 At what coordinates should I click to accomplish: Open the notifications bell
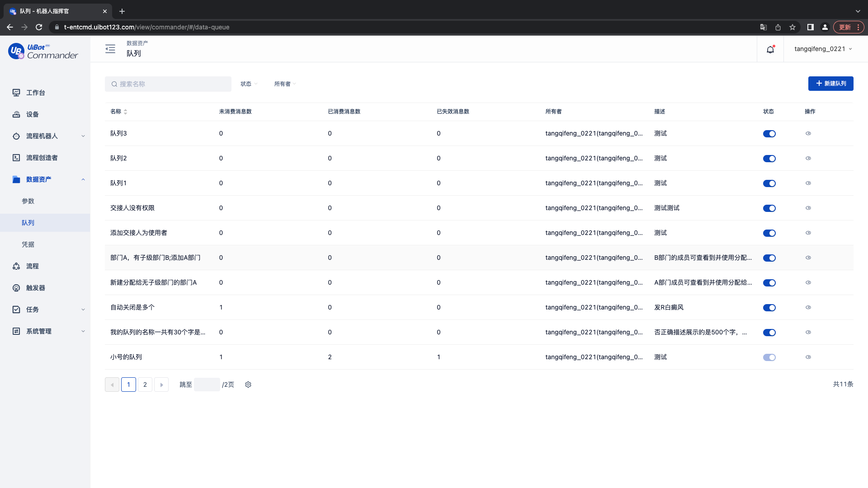tap(770, 49)
